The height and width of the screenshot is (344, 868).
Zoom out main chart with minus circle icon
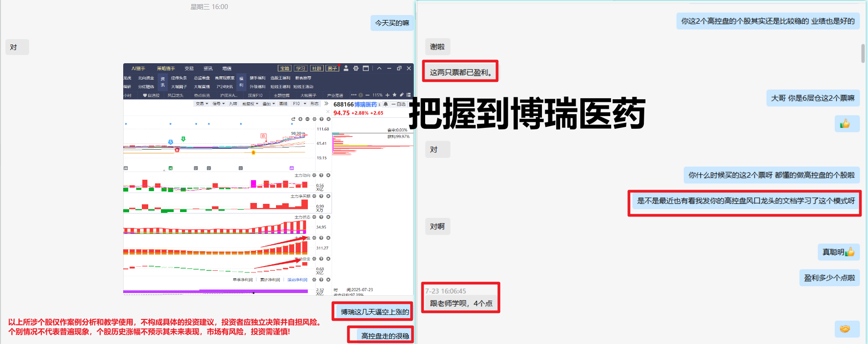pos(307,119)
